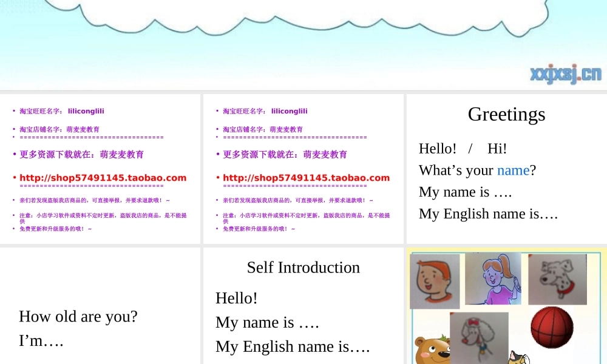Open the taobao.com shop link in second slide
Image resolution: width=607 pixels, height=364 pixels.
click(306, 178)
